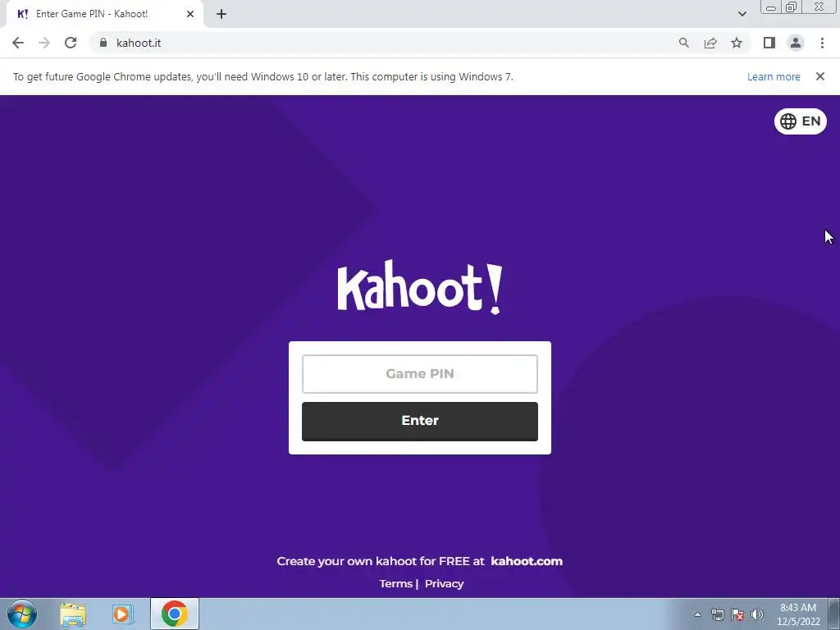840x630 pixels.
Task: Open Chrome's three-dot menu
Action: pyautogui.click(x=822, y=43)
